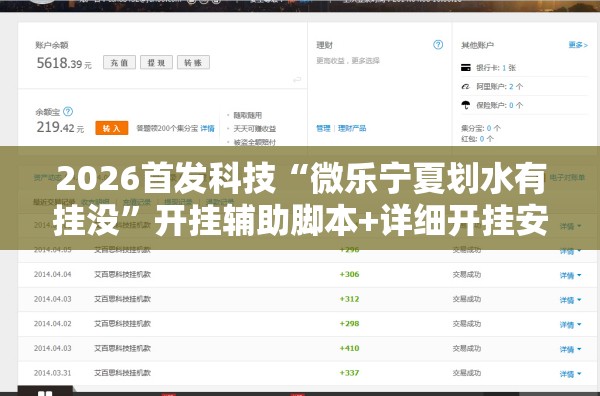Screen dimensions: 600x396
Task: Open the 红包 count link 0 个
Action: coord(487,139)
